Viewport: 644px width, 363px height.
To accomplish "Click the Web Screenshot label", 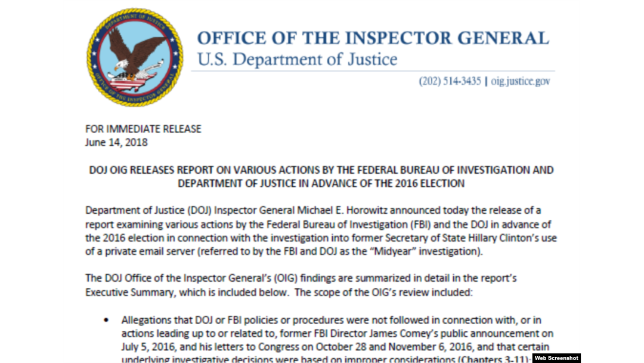I will click(556, 358).
